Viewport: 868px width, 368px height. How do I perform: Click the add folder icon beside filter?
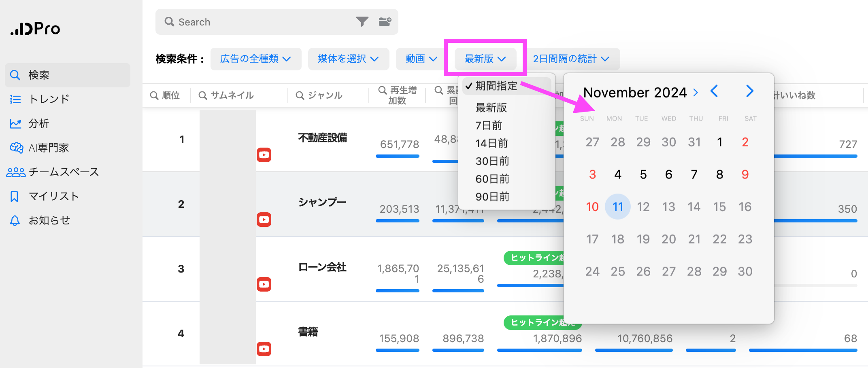(x=385, y=21)
